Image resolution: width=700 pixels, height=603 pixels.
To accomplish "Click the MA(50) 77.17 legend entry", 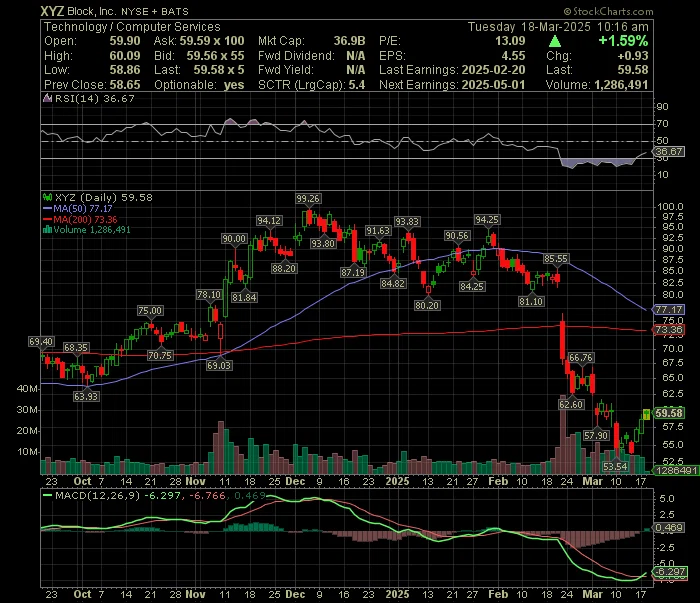I will tap(78, 208).
